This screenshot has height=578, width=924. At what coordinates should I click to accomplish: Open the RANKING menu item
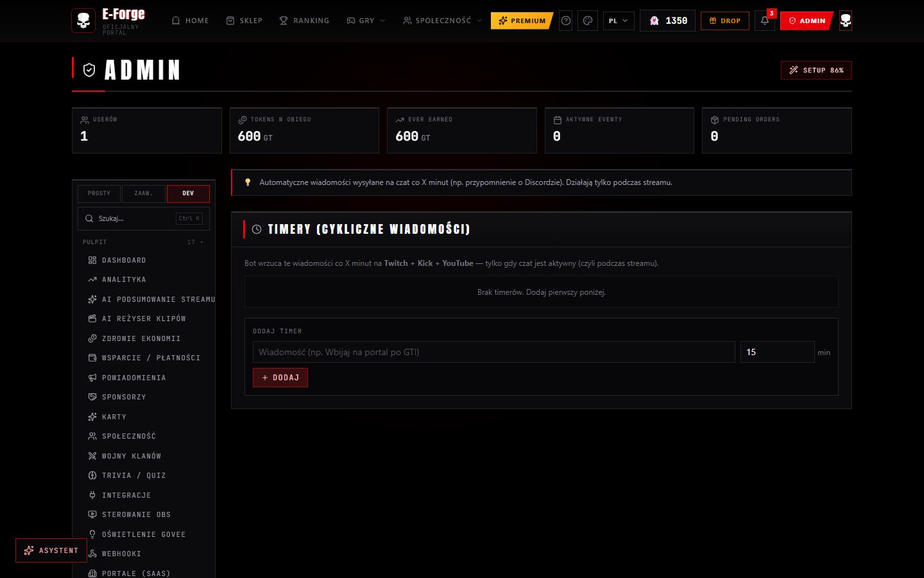(304, 21)
